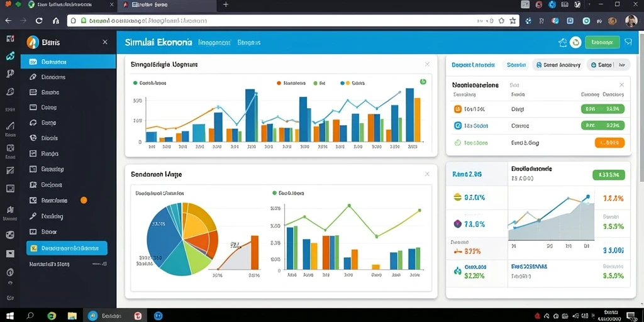Viewport: 644px width, 322px height.
Task: Open the chat bubble icon at the header's right end
Action: coord(628,42)
